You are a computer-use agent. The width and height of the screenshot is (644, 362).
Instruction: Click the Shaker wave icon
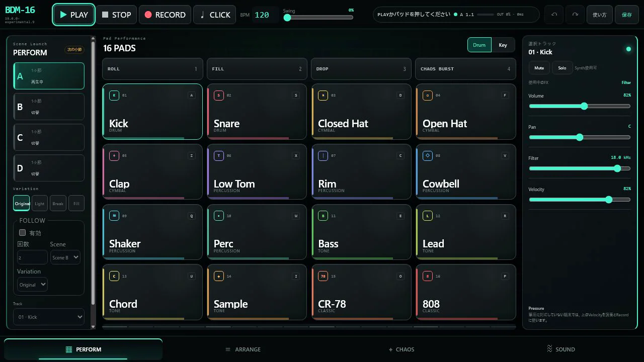(114, 216)
